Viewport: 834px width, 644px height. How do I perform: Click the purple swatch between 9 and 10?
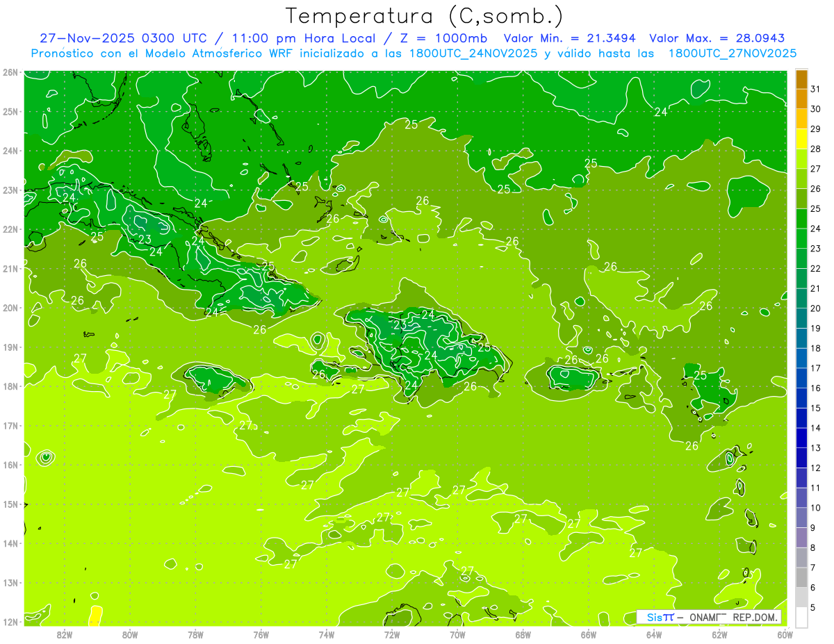tap(801, 518)
